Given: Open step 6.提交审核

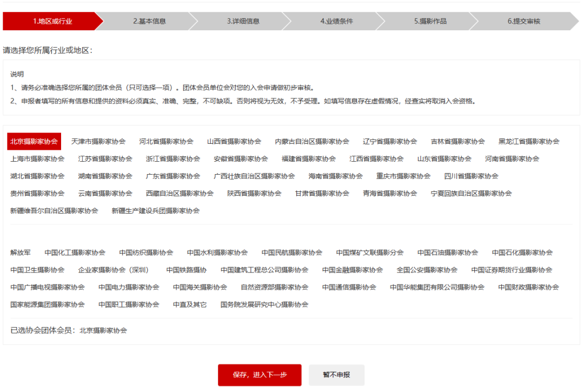Looking at the screenshot, I should (x=523, y=21).
